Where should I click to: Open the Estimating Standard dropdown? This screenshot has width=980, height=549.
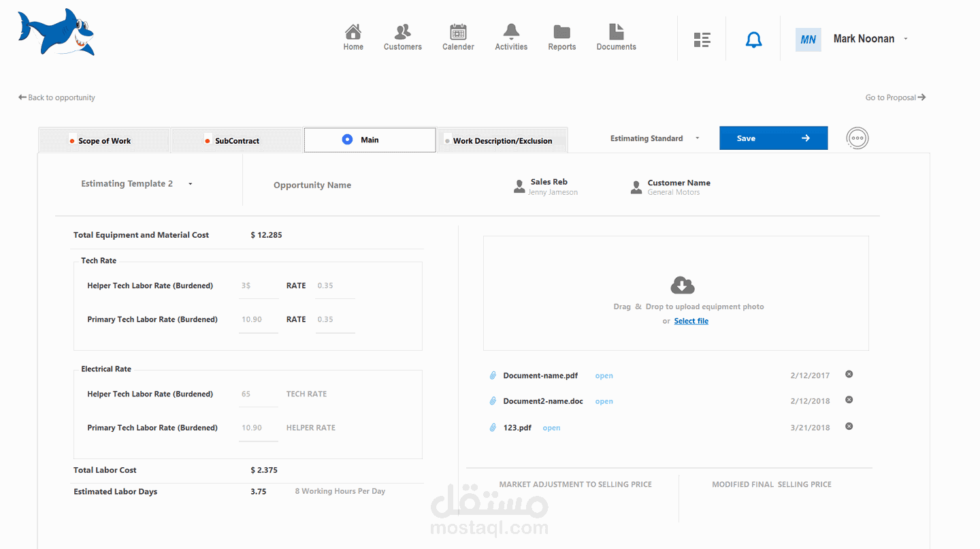pos(697,138)
